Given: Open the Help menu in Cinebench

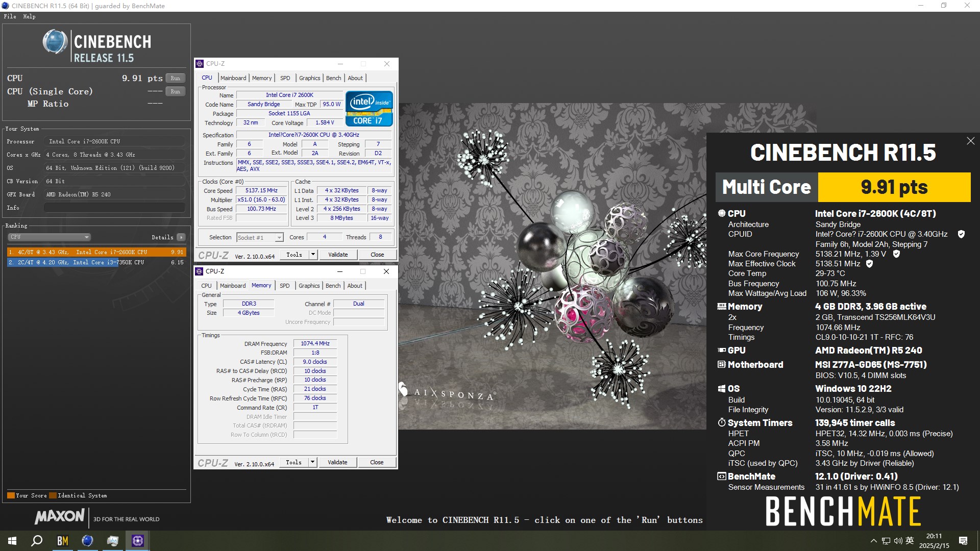Looking at the screenshot, I should (29, 16).
